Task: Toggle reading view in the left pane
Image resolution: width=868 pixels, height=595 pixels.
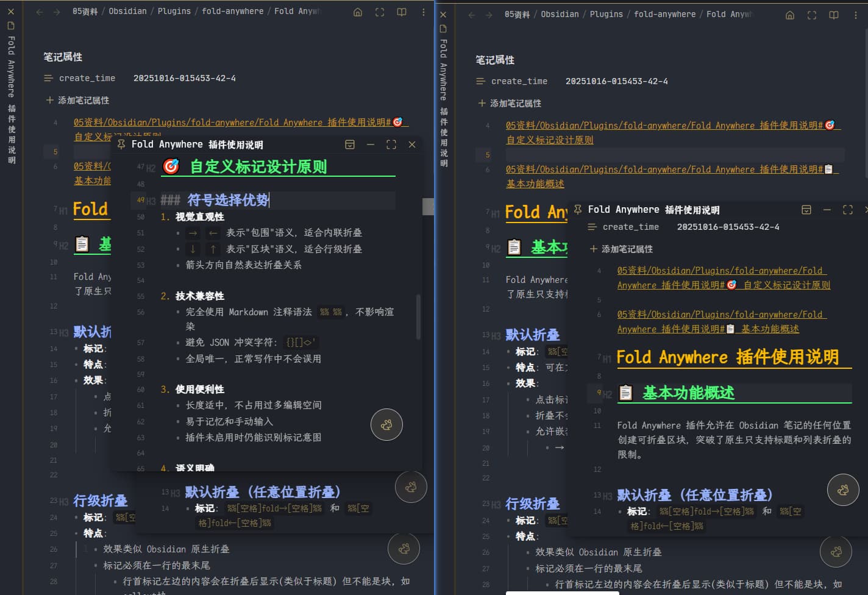Action: click(402, 12)
